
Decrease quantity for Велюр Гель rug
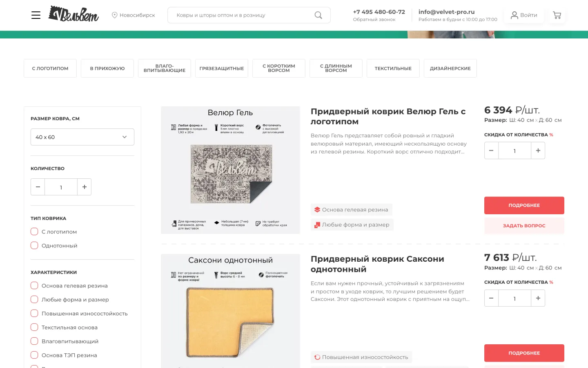click(491, 150)
